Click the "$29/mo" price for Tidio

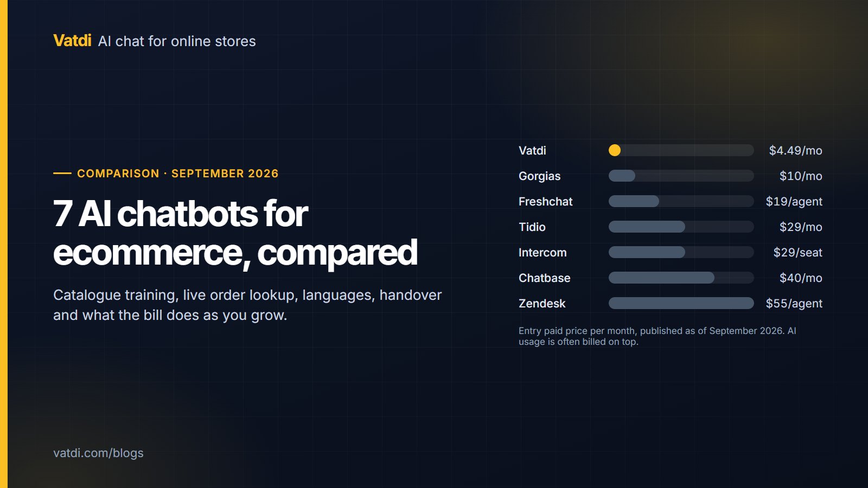tap(801, 227)
